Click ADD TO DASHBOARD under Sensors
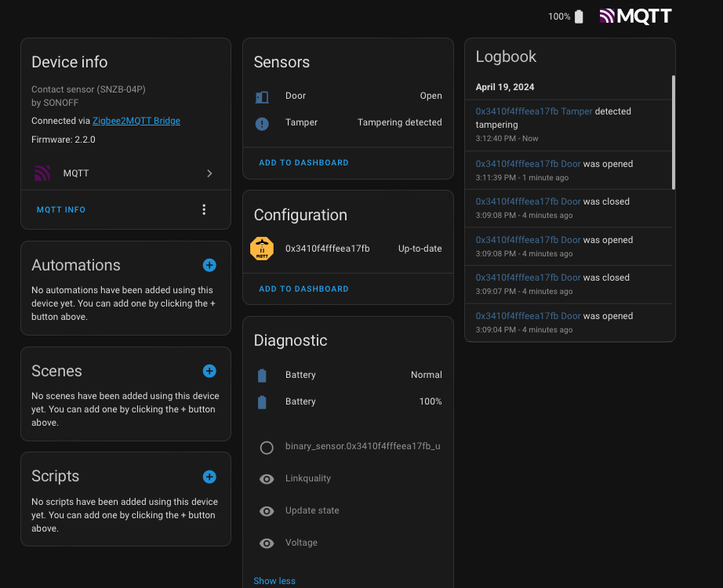The height and width of the screenshot is (588, 723). 303,163
